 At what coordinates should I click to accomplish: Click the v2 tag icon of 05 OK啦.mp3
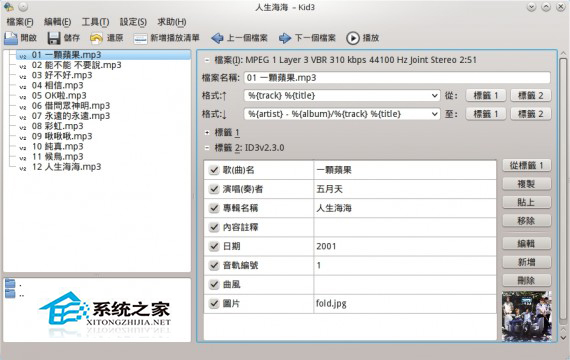(x=23, y=97)
